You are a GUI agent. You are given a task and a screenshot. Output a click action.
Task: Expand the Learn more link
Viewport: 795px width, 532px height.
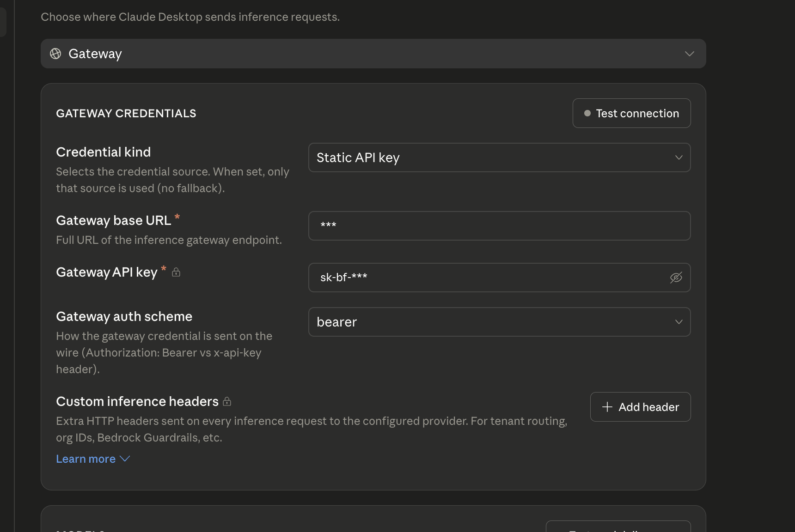point(93,459)
